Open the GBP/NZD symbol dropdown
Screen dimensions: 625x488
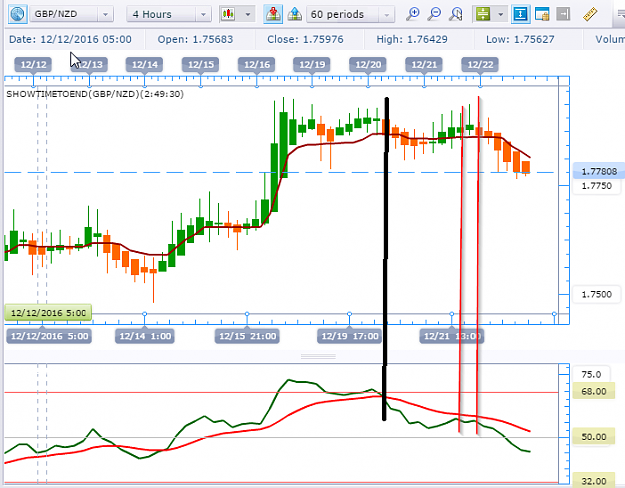[105, 14]
